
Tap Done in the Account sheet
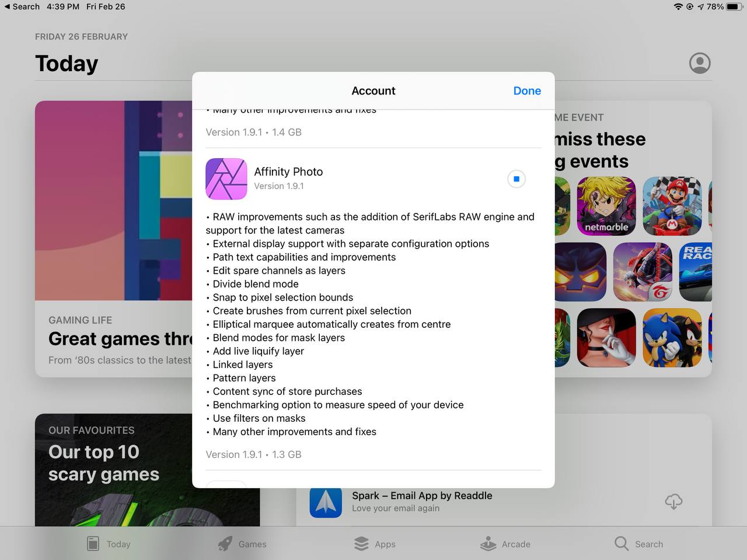[527, 90]
